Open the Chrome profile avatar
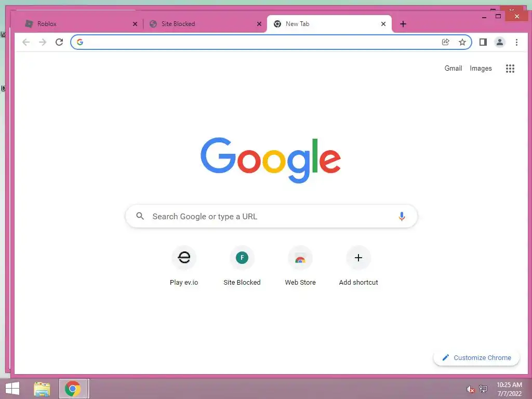 pyautogui.click(x=499, y=42)
